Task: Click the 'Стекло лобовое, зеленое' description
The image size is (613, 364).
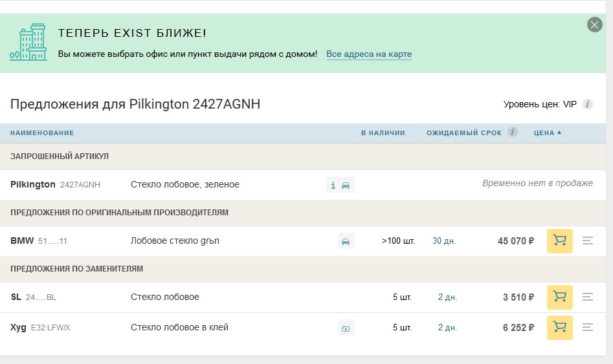Action: 185,184
